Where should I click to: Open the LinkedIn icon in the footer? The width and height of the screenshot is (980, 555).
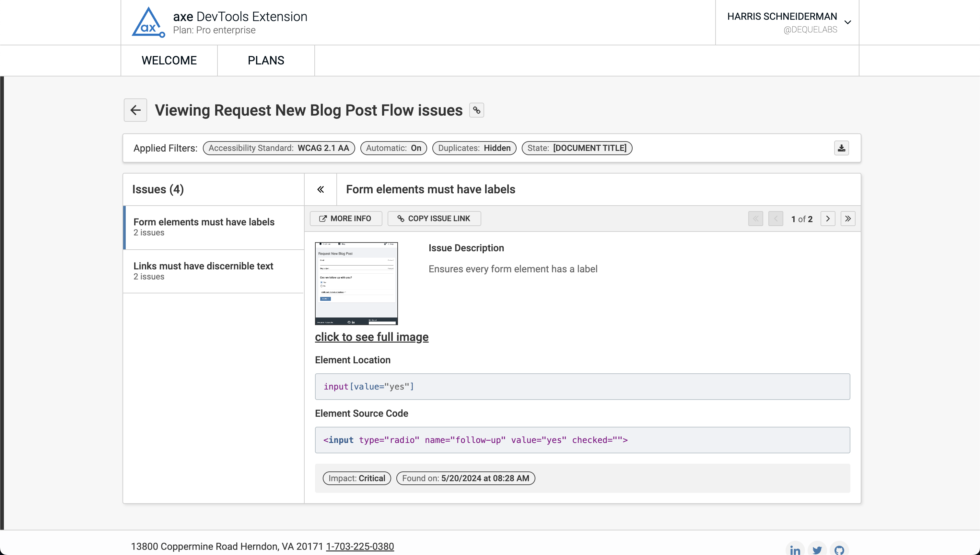click(x=795, y=550)
